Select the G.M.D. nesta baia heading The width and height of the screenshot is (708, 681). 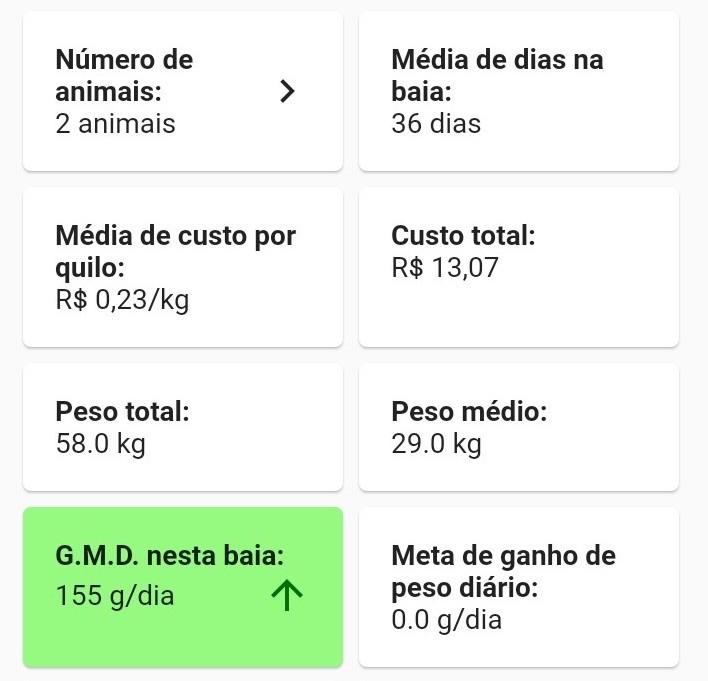169,555
